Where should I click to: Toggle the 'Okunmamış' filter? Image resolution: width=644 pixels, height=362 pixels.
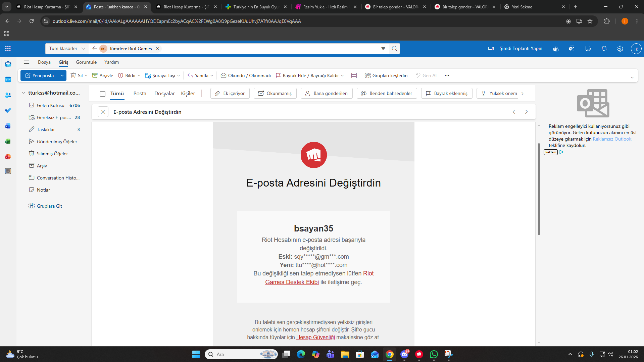coord(275,93)
